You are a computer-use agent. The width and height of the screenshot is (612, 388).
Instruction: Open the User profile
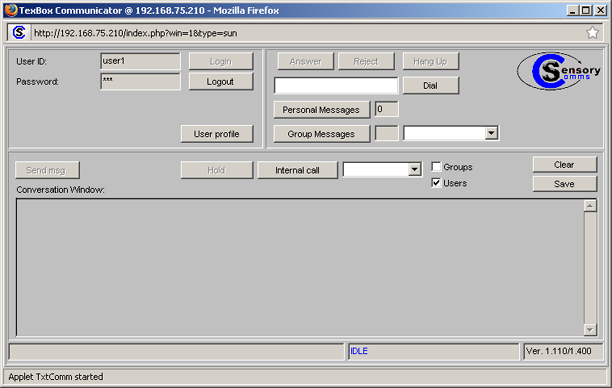coord(217,134)
